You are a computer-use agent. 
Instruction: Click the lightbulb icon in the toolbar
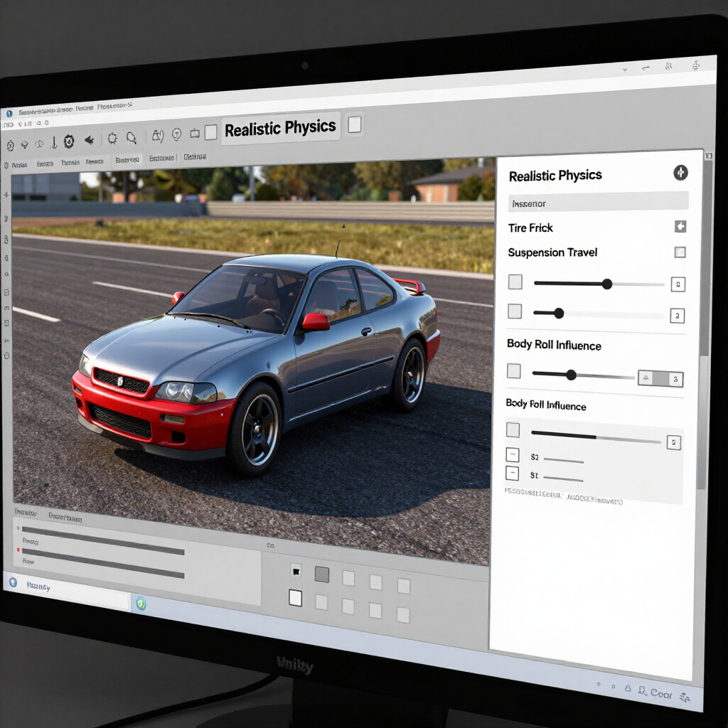coord(176,134)
